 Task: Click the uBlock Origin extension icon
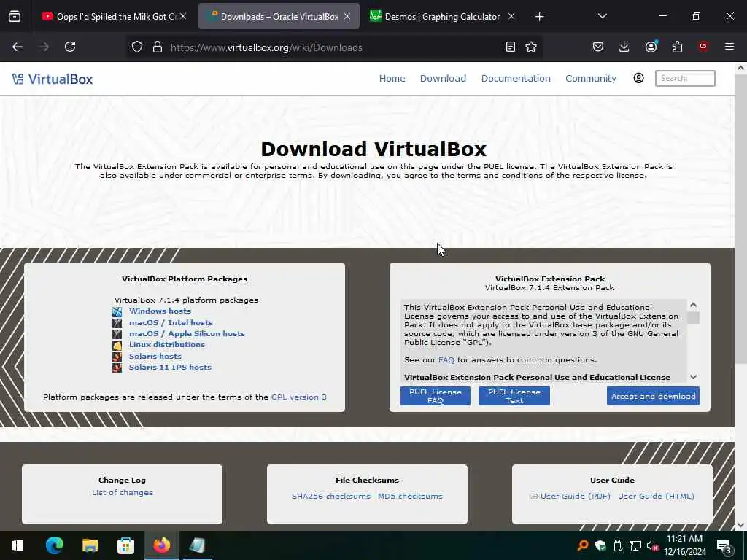click(x=703, y=47)
